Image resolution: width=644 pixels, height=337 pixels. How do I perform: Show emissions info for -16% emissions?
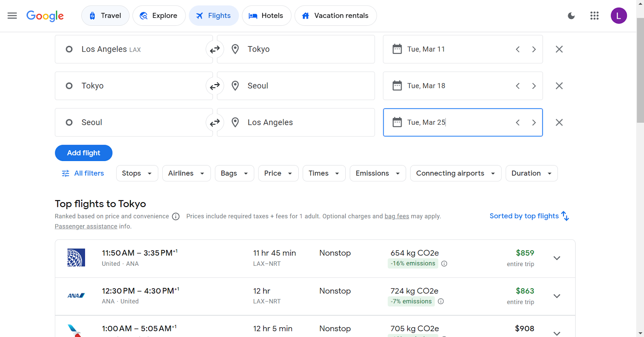tap(444, 264)
